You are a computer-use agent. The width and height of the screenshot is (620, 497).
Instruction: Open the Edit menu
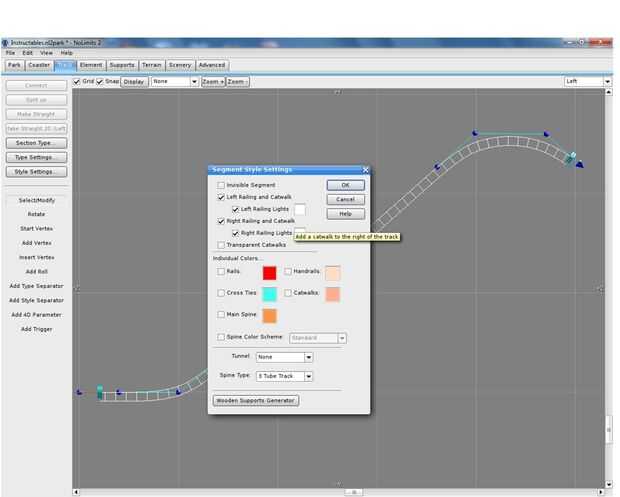tap(27, 53)
